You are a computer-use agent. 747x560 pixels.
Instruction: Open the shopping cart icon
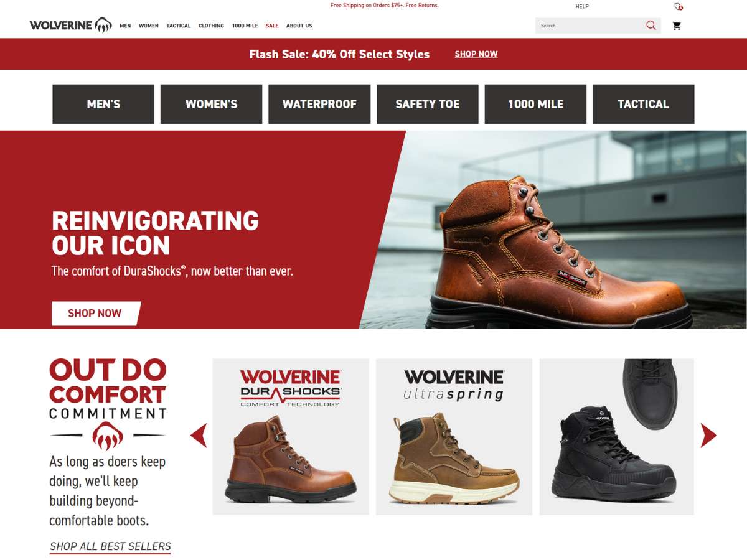point(677,26)
